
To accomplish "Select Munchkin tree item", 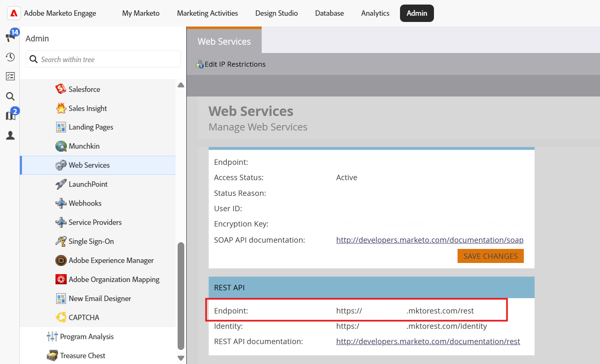I will pos(84,146).
